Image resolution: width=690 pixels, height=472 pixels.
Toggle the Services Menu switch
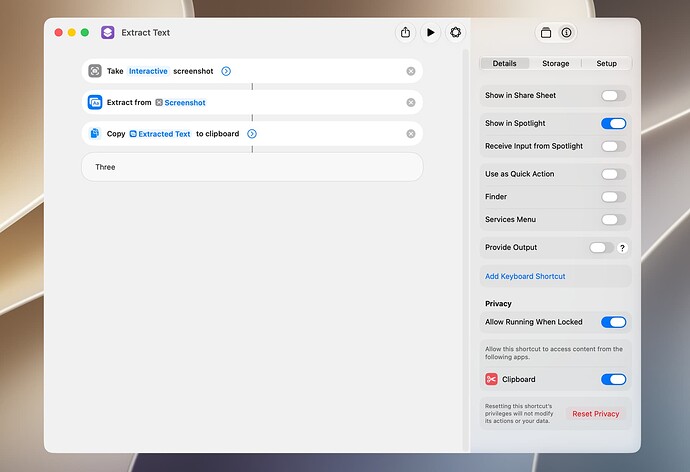[613, 220]
